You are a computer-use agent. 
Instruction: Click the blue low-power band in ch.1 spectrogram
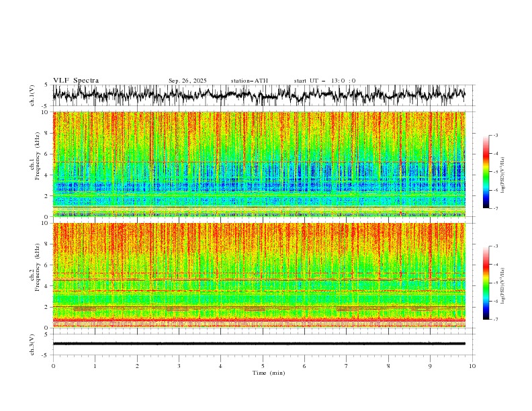(259, 187)
